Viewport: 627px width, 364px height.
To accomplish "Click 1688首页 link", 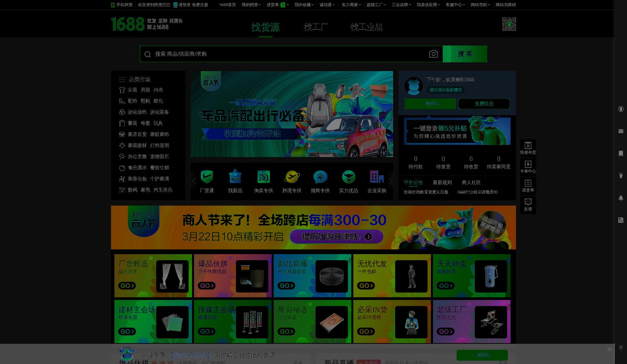I will pyautogui.click(x=227, y=5).
